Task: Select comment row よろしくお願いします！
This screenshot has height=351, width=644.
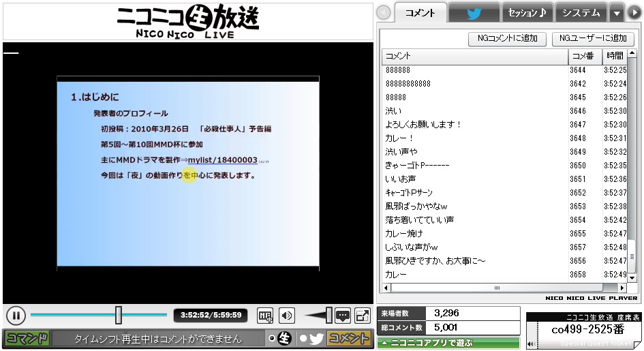Action: click(504, 125)
